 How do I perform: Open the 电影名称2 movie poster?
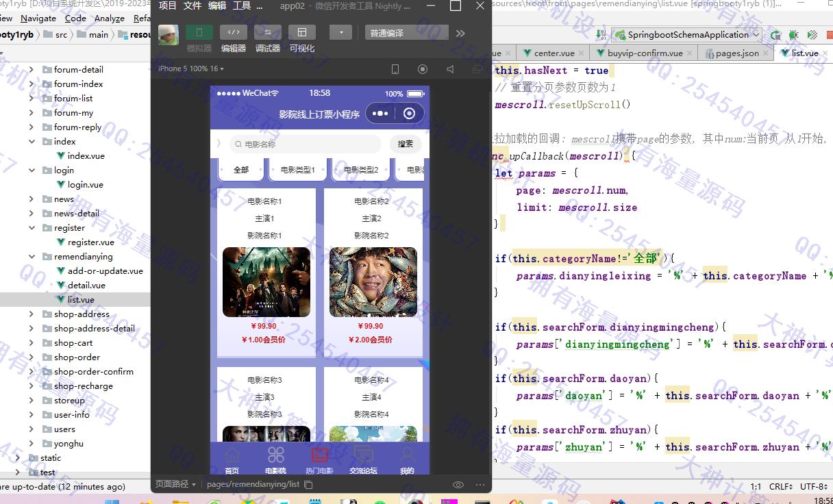click(x=373, y=282)
